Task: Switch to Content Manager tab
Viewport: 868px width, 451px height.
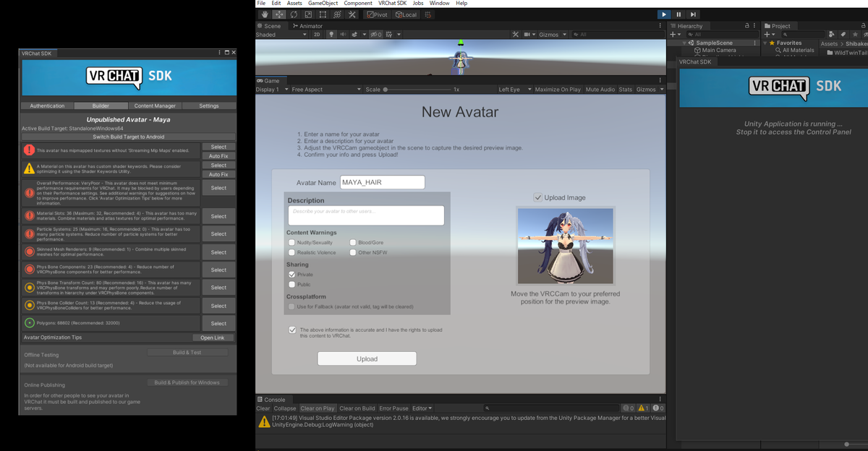Action: (155, 106)
